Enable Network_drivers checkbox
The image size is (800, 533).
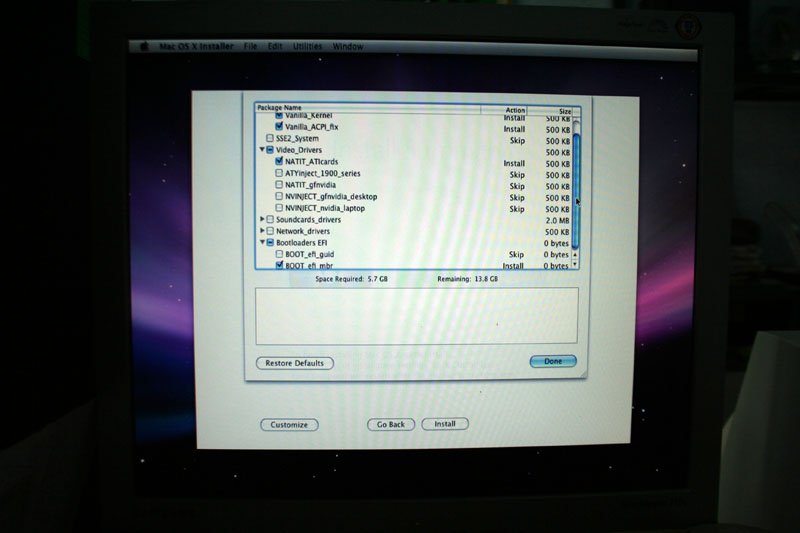click(x=270, y=231)
